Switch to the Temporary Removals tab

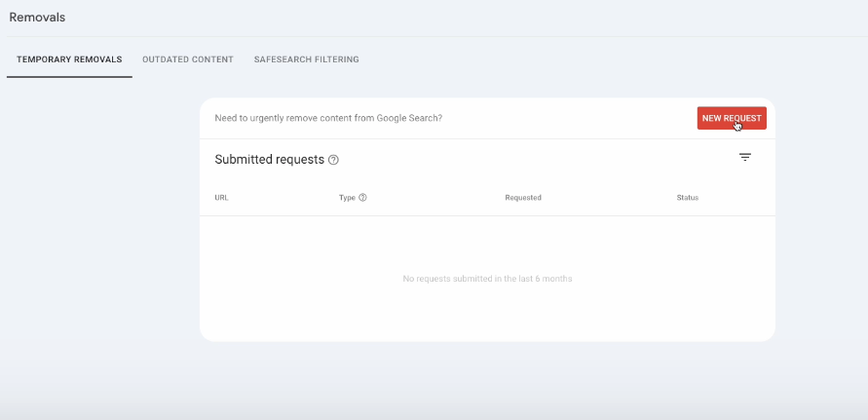[69, 59]
